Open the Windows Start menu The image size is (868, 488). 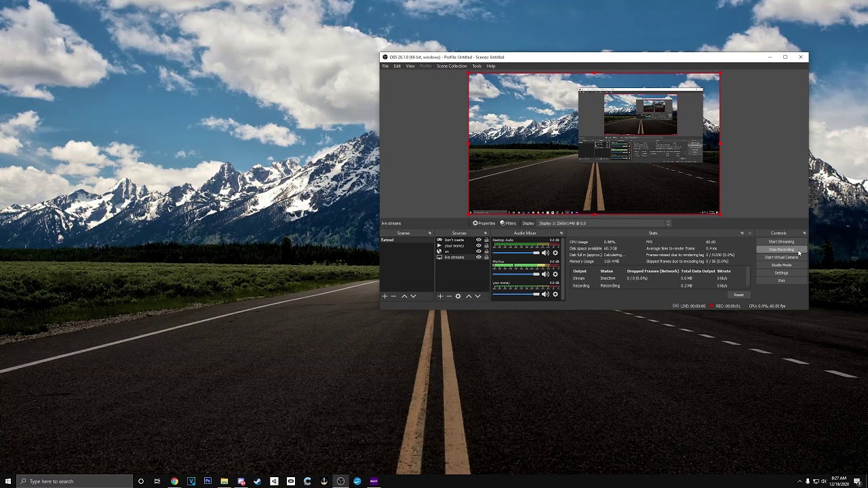pyautogui.click(x=8, y=481)
